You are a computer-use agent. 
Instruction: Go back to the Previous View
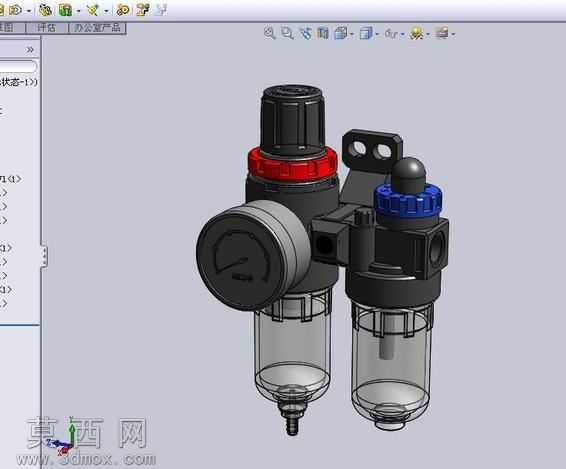[x=305, y=33]
